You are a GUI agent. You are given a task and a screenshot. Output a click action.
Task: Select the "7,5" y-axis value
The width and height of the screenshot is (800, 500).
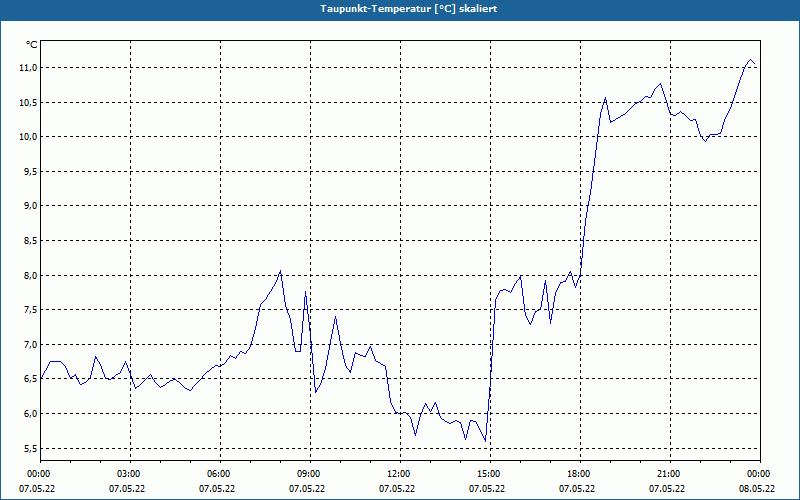click(x=30, y=310)
